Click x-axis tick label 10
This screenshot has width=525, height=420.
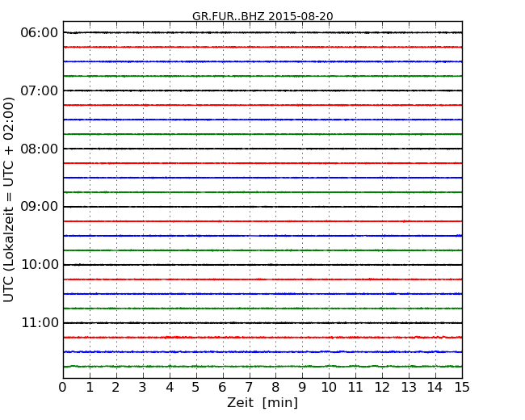tap(329, 388)
